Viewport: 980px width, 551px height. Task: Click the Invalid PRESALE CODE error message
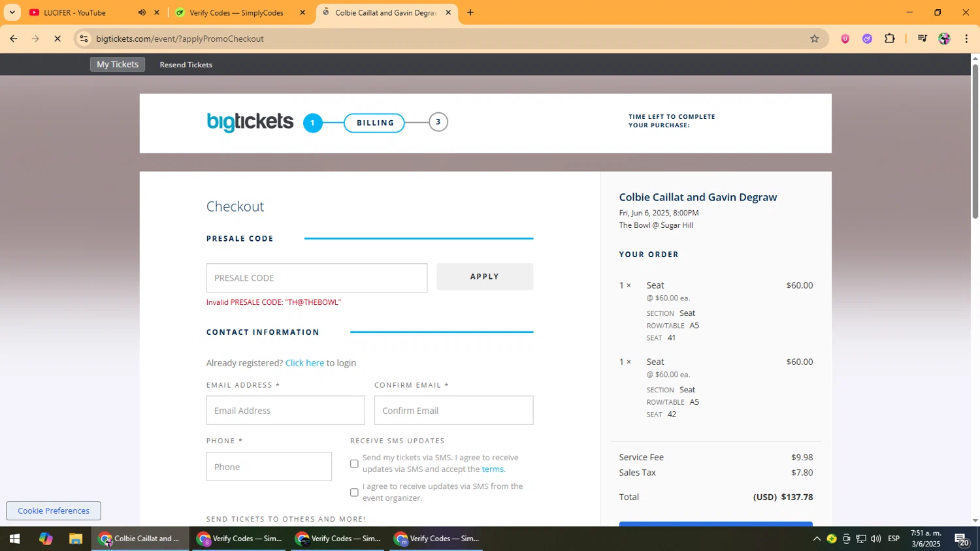click(x=274, y=302)
